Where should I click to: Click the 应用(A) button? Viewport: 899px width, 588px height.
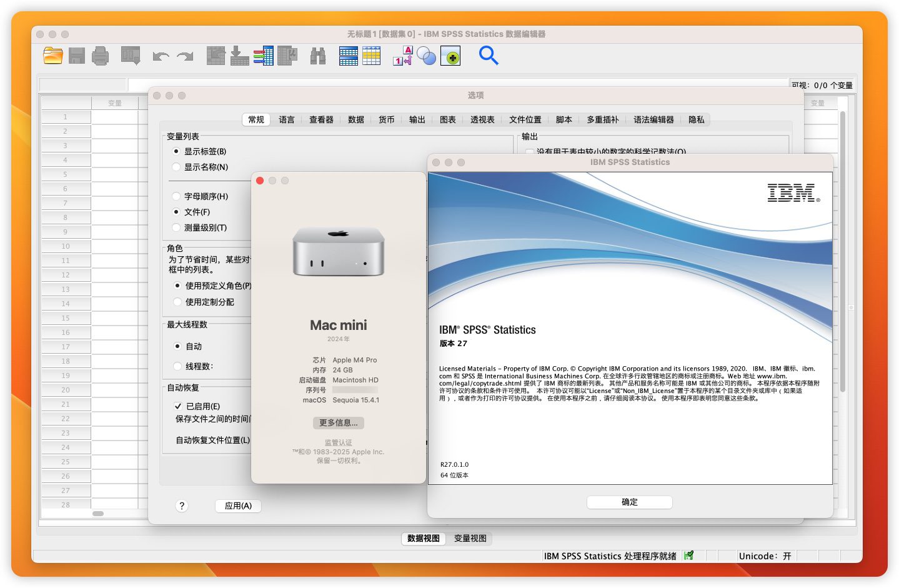pyautogui.click(x=238, y=506)
